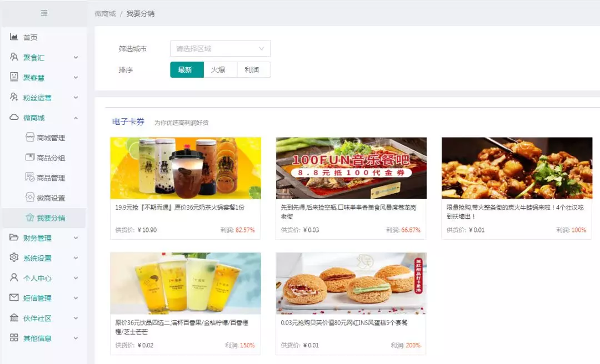This screenshot has height=364, width=600.
Task: Open the 请选择区域 city dropdown
Action: [x=220, y=49]
